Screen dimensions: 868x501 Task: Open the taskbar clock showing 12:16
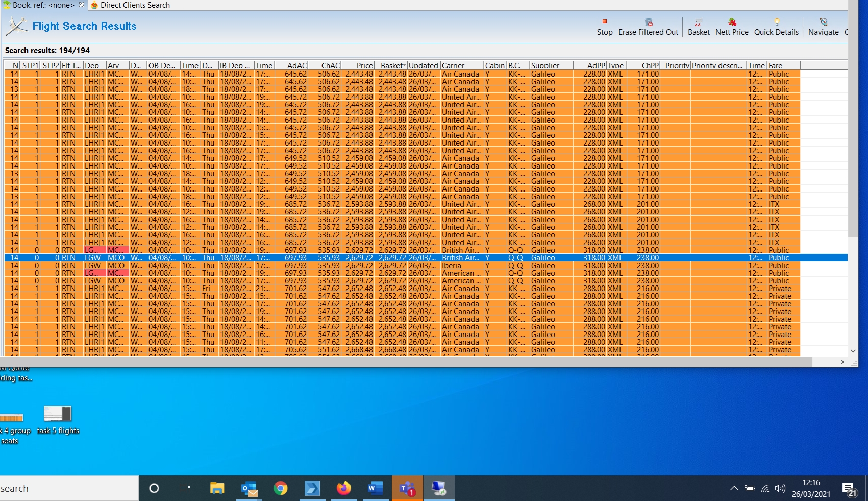click(811, 489)
